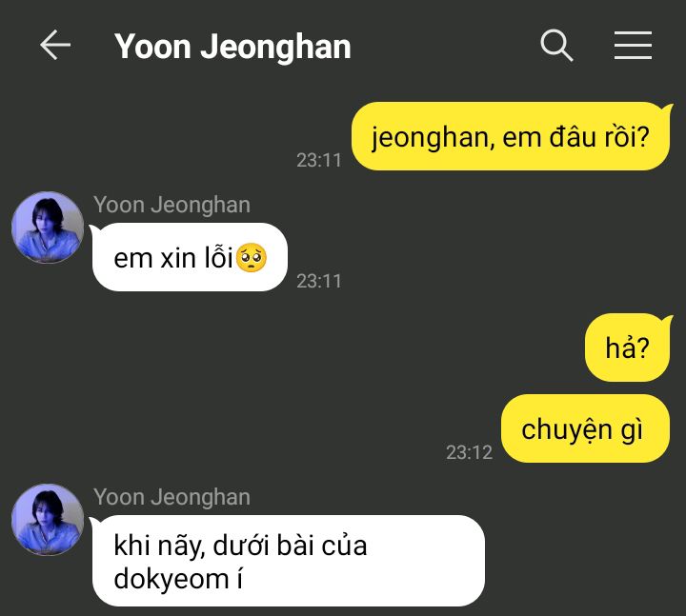Select the 'khi nãy, dưới bài của dokyeom í' bubble
Viewport: 686px width, 616px height.
tap(288, 561)
